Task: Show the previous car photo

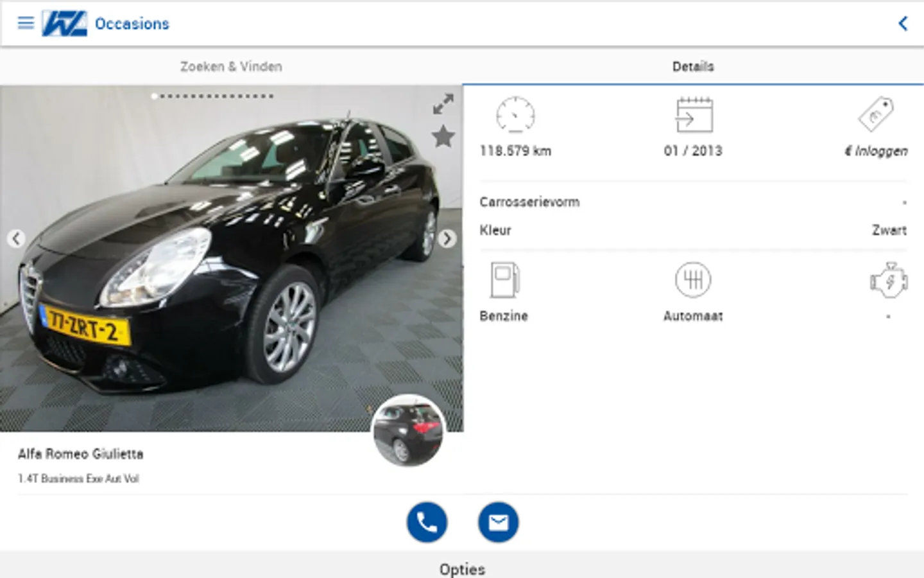Action: 16,239
